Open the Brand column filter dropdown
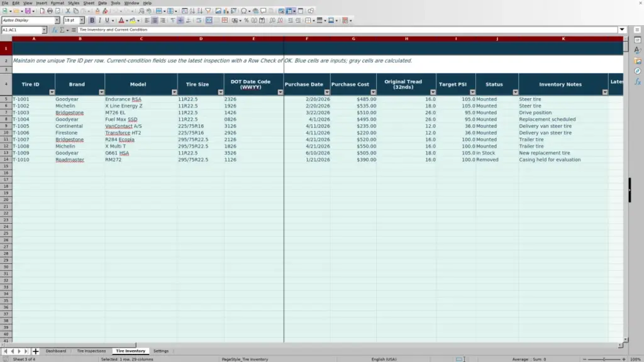 [x=101, y=92]
